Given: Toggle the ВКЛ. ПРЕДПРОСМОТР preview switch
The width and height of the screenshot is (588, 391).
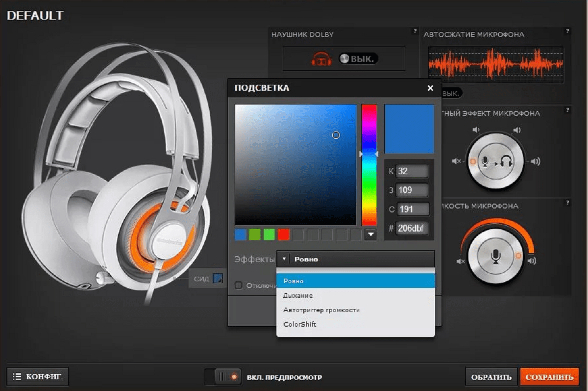Looking at the screenshot, I should (x=223, y=377).
